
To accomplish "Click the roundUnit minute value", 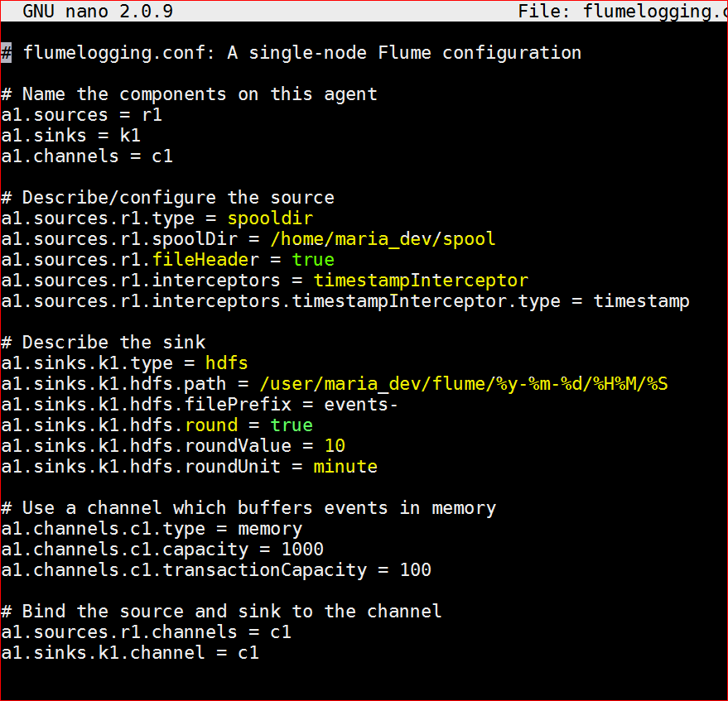I will [x=345, y=467].
